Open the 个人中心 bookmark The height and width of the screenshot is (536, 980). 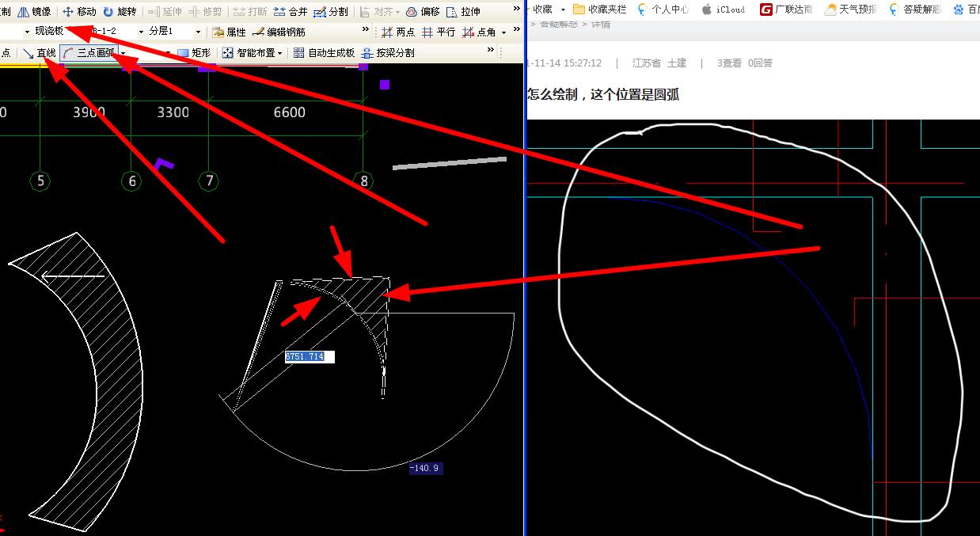[663, 10]
